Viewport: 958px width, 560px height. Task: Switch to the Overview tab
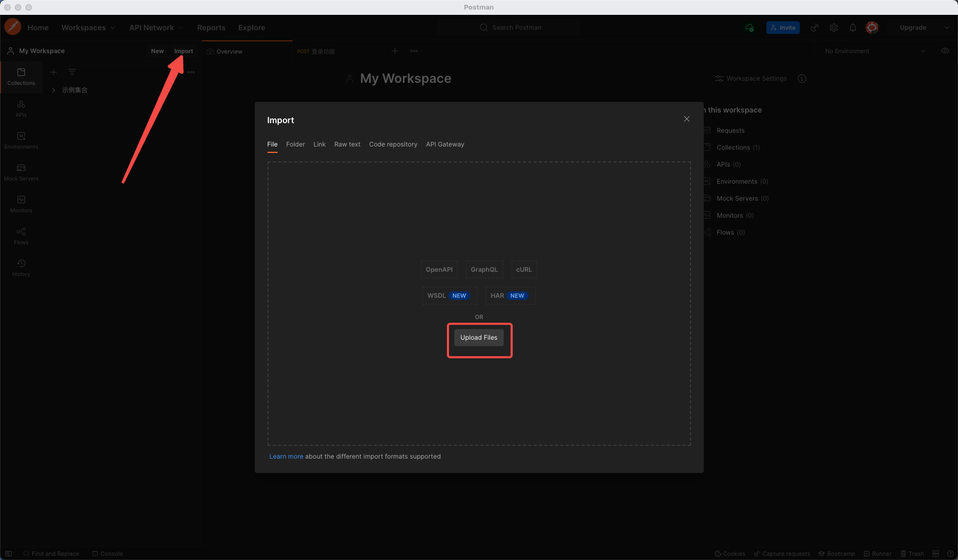pos(246,51)
